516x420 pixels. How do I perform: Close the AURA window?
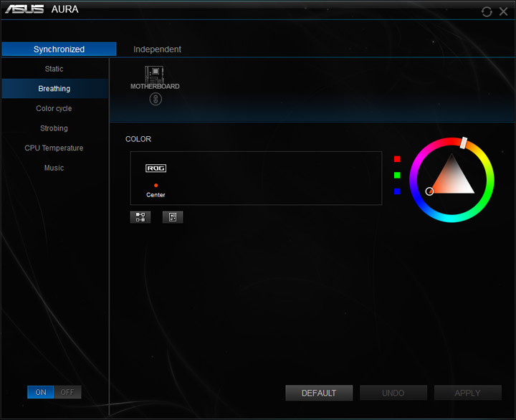(x=504, y=11)
